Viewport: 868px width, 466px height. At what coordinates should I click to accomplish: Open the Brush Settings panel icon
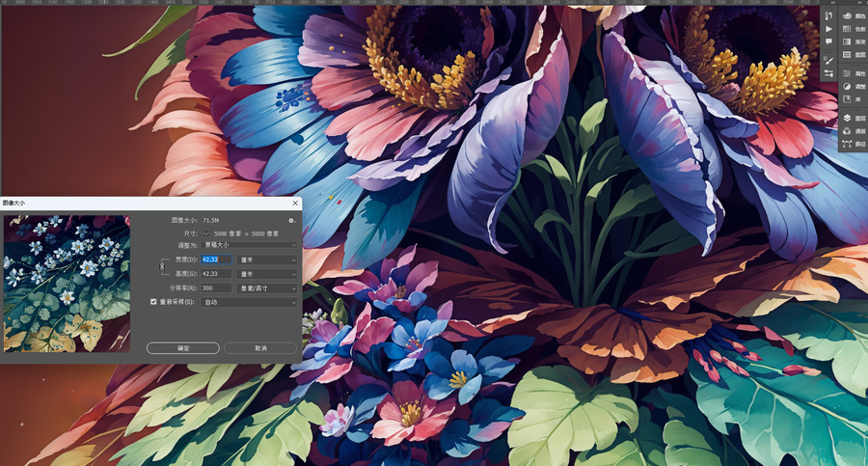click(x=828, y=61)
